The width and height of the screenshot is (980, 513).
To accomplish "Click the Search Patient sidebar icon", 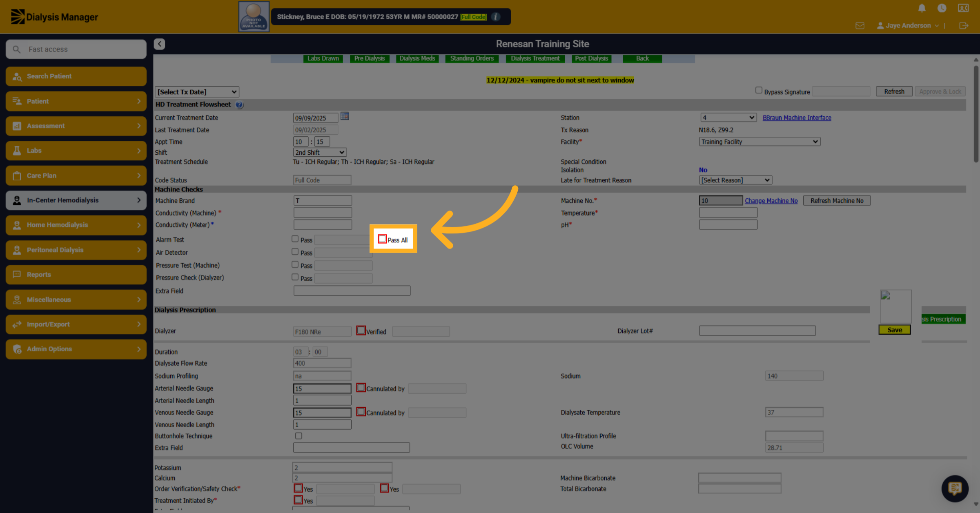I will pos(17,77).
